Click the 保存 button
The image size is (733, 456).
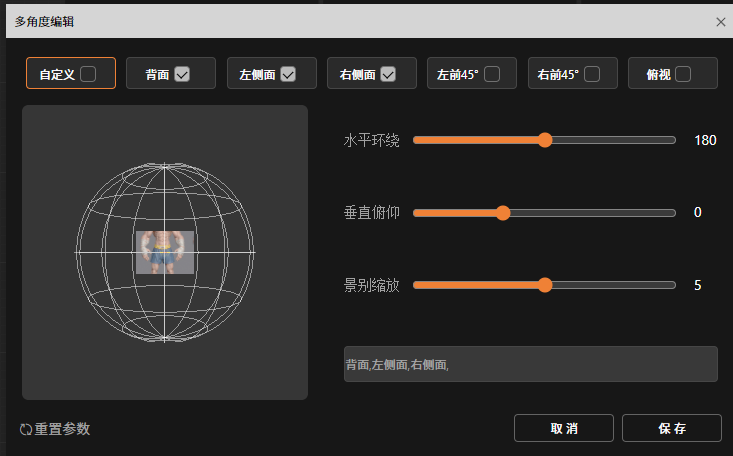tap(672, 428)
